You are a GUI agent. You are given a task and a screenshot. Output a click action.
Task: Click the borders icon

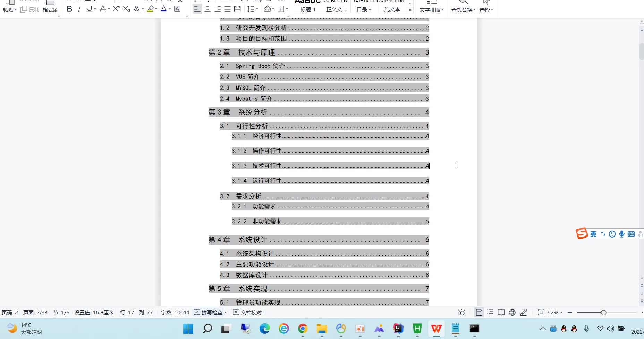click(281, 9)
